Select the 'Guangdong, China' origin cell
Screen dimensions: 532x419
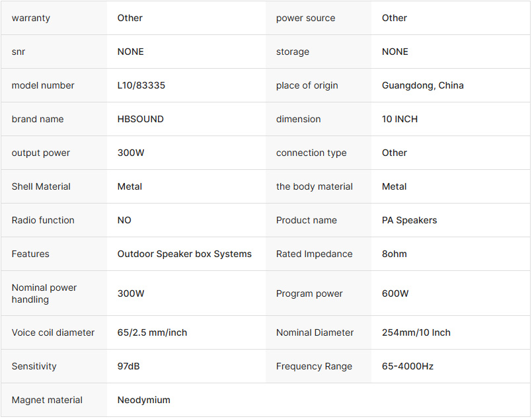tap(422, 85)
